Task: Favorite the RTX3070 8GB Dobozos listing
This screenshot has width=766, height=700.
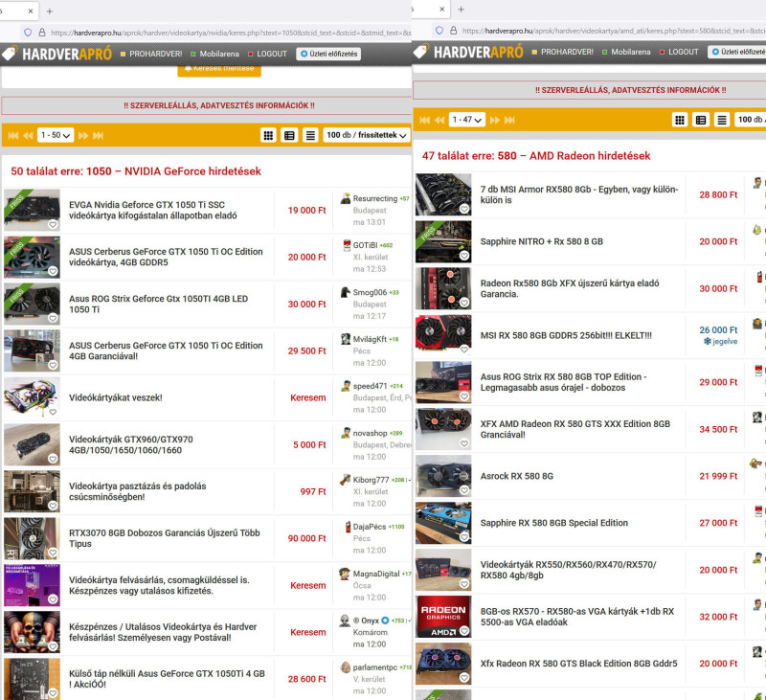Action: 53,553
